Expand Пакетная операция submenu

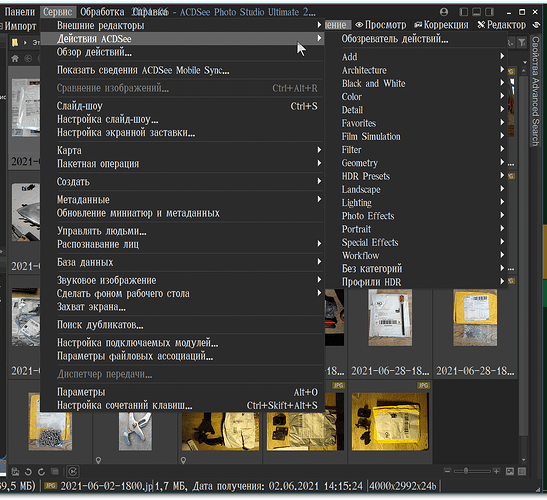pyautogui.click(x=182, y=164)
